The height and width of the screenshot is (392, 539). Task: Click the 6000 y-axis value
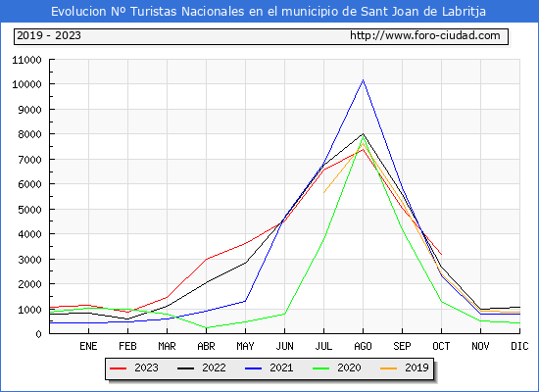[30, 184]
